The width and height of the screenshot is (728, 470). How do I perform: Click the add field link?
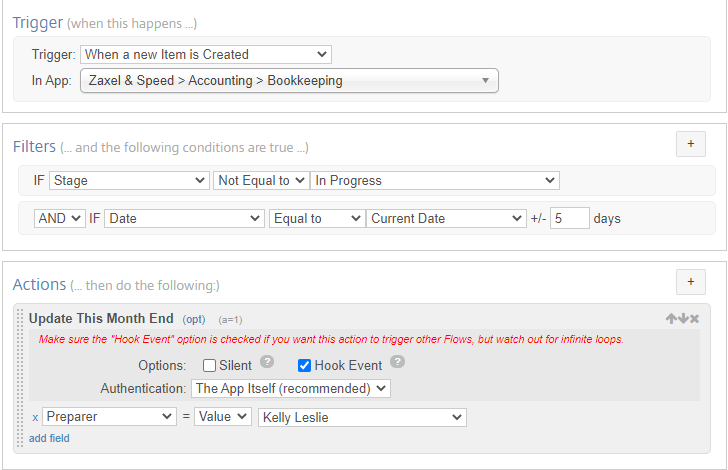point(49,438)
